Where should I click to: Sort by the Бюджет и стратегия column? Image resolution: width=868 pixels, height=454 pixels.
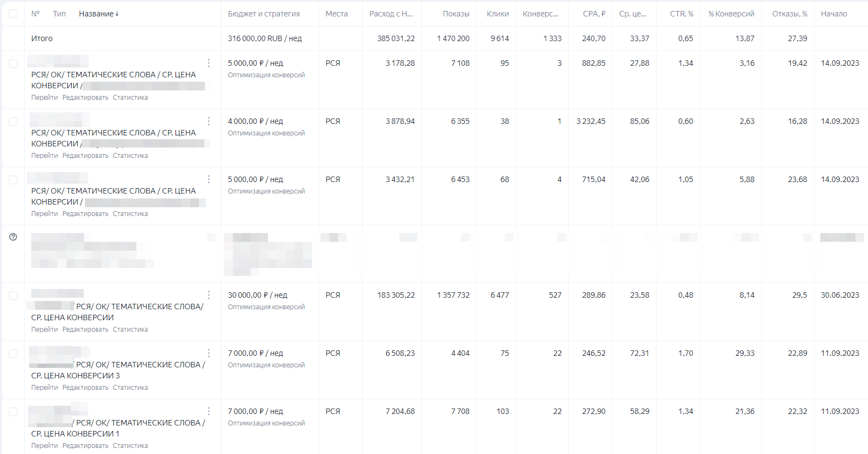pos(264,14)
